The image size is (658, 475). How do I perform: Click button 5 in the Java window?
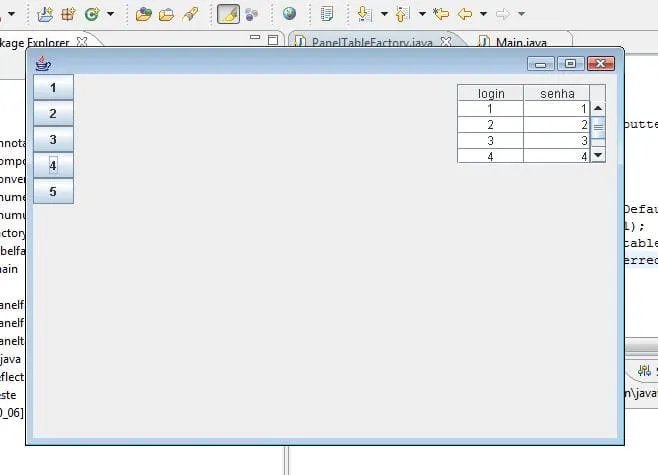(53, 191)
